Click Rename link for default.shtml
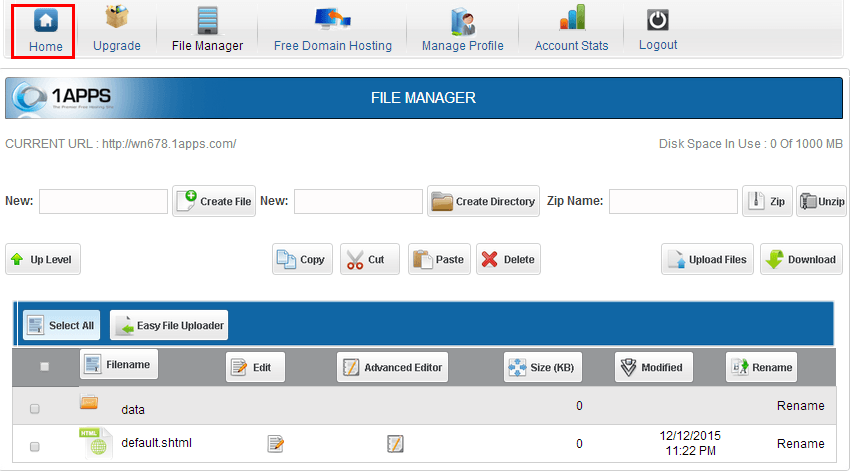The image size is (850, 474). click(800, 443)
